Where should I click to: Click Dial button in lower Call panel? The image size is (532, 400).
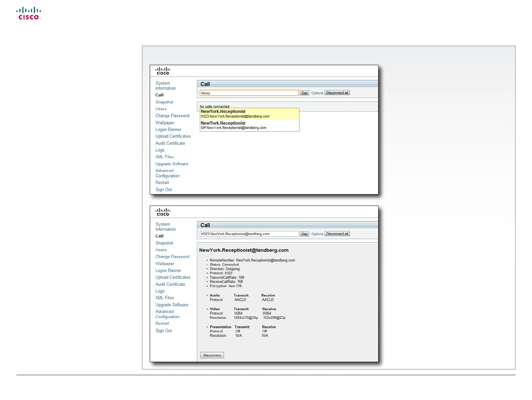(304, 234)
